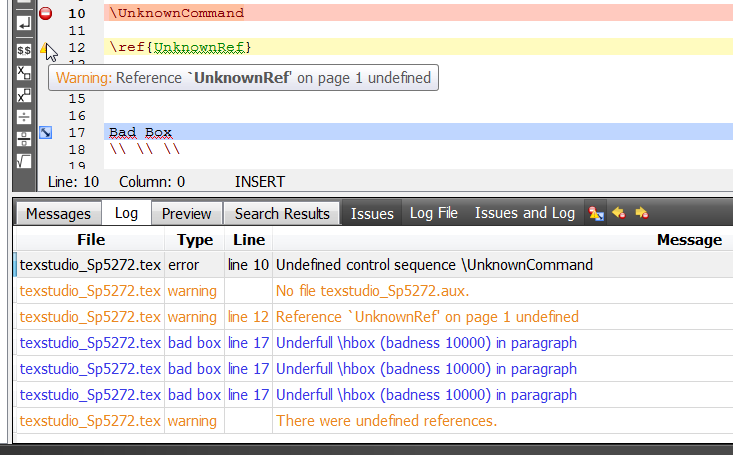
Task: Click the error marker on line 10
Action: click(x=46, y=13)
